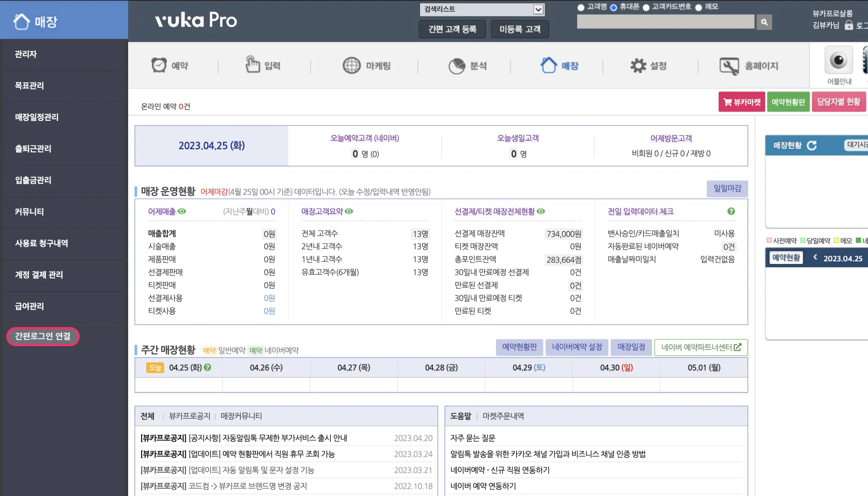Viewport: 868px width, 496px height.
Task: Open the 예약 clock icon menu
Action: [159, 65]
